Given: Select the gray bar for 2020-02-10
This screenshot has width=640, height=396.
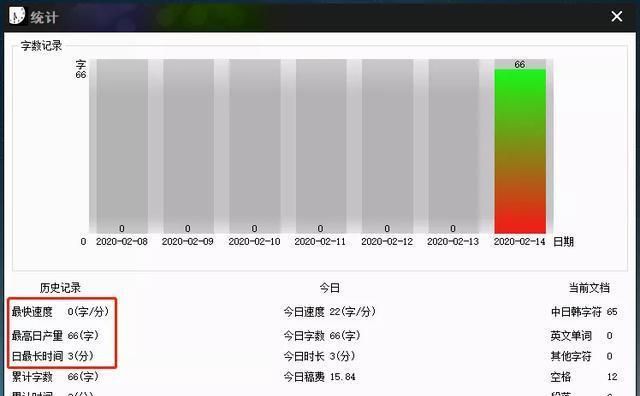Looking at the screenshot, I should coord(255,146).
